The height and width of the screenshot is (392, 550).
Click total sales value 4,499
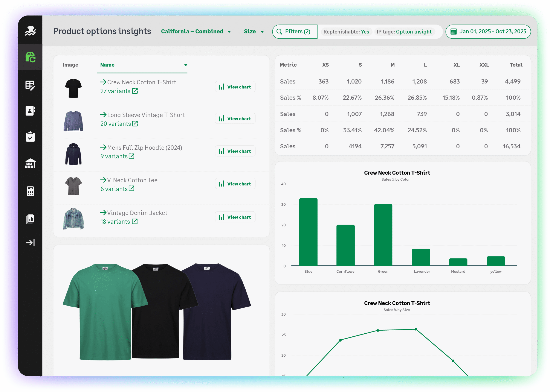513,81
